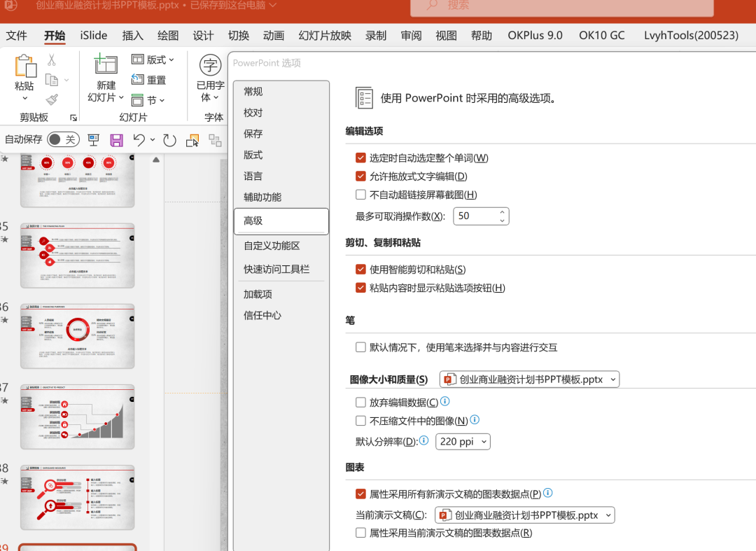
Task: Click the Redo circular arrow icon
Action: coord(169,140)
